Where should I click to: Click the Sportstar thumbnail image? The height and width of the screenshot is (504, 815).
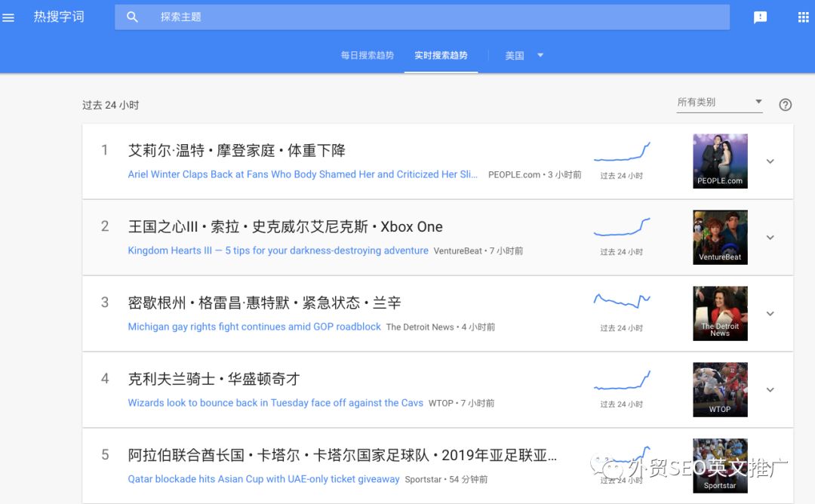click(720, 466)
